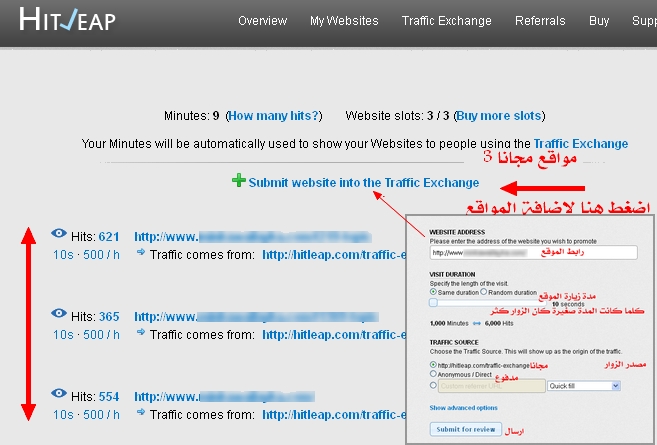
Task: Click traffic source link under Hits 365
Action: (x=334, y=335)
